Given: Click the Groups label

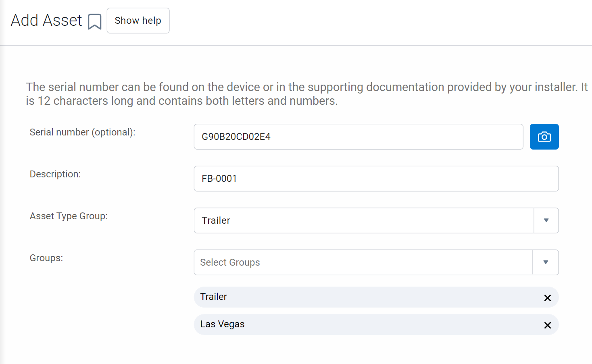Looking at the screenshot, I should click(x=46, y=258).
